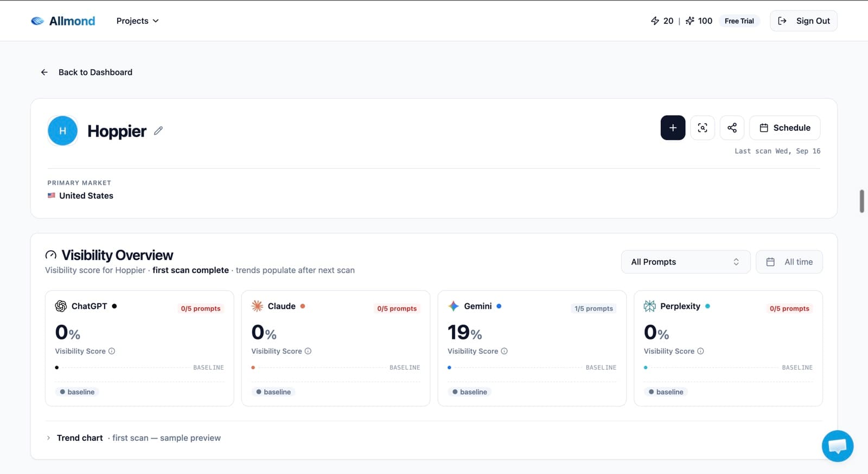Screen dimensions: 868x474
Task: Click the calendar icon in All time
Action: (770, 262)
